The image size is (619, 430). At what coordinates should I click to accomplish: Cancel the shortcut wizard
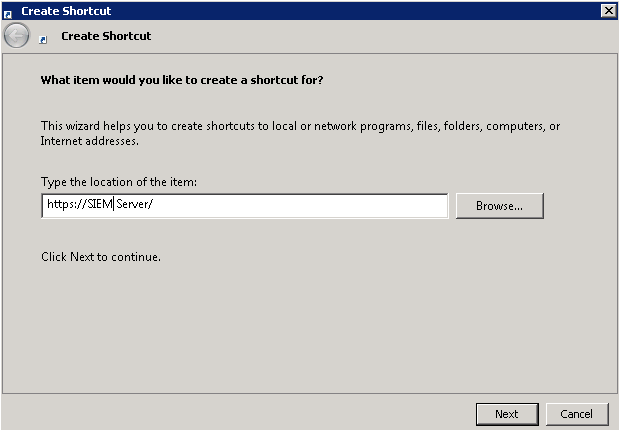click(576, 414)
